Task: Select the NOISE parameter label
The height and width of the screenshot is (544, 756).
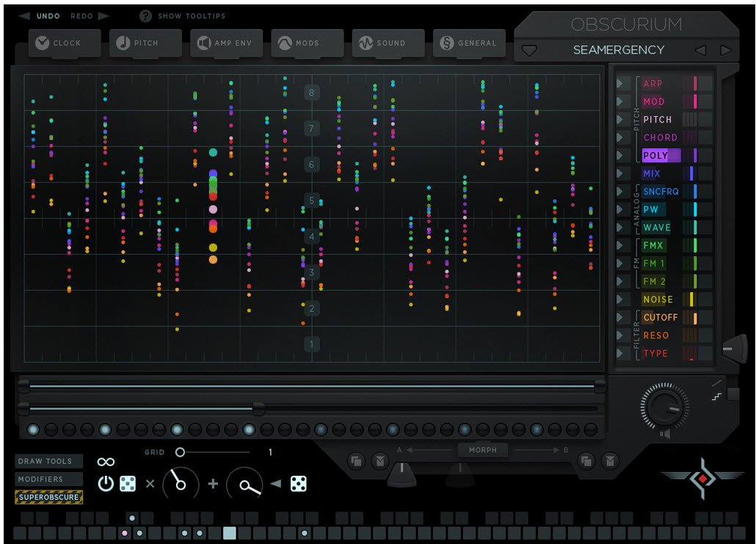Action: [x=658, y=300]
